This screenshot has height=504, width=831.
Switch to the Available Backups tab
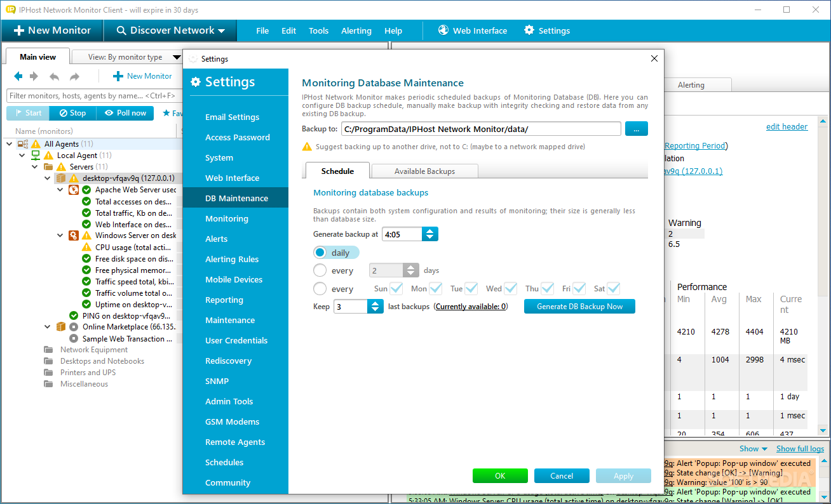coord(424,171)
